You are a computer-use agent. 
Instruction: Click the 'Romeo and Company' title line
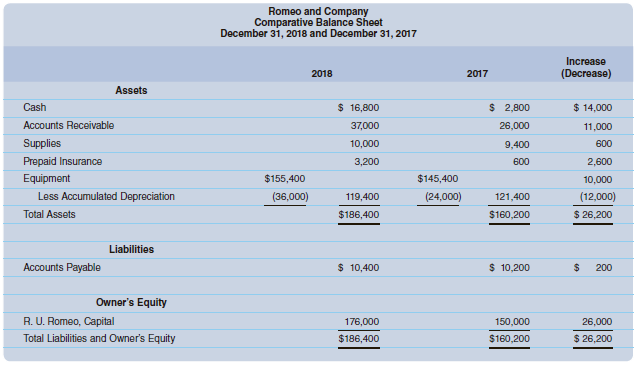click(318, 11)
